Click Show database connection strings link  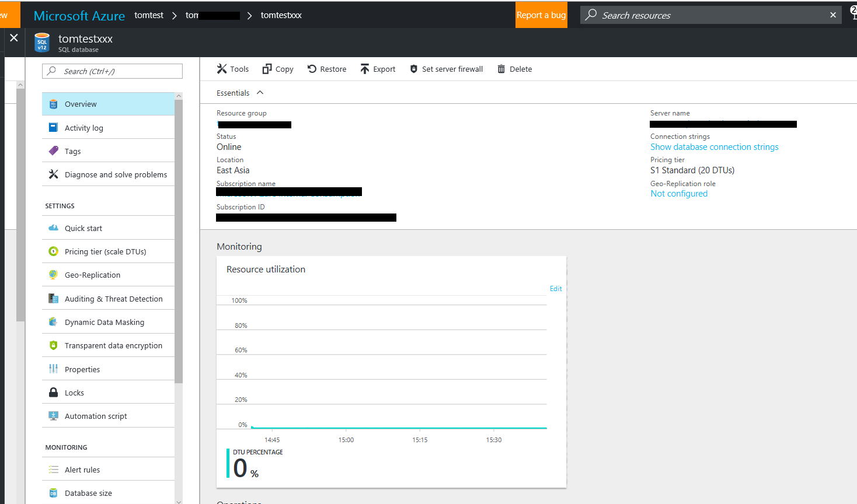[x=715, y=147]
